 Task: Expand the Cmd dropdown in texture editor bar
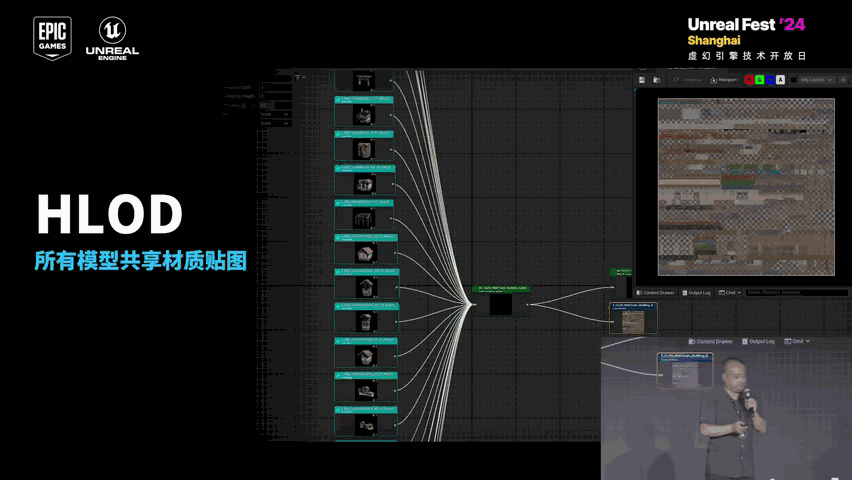point(730,292)
